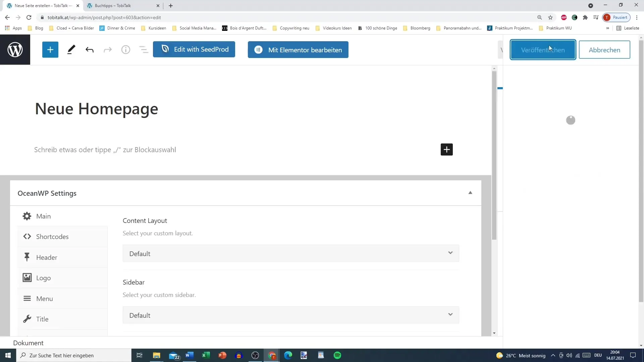Image resolution: width=644 pixels, height=362 pixels.
Task: Open File Explorer from the taskbar
Action: pos(157,355)
